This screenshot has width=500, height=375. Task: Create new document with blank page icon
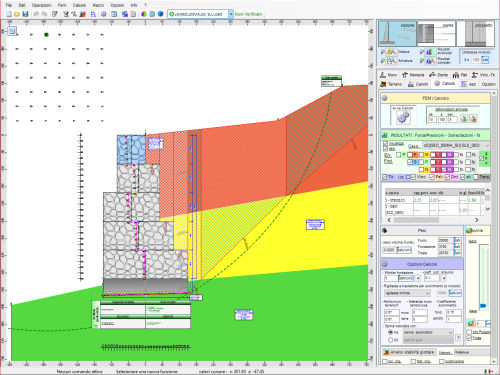9,14
